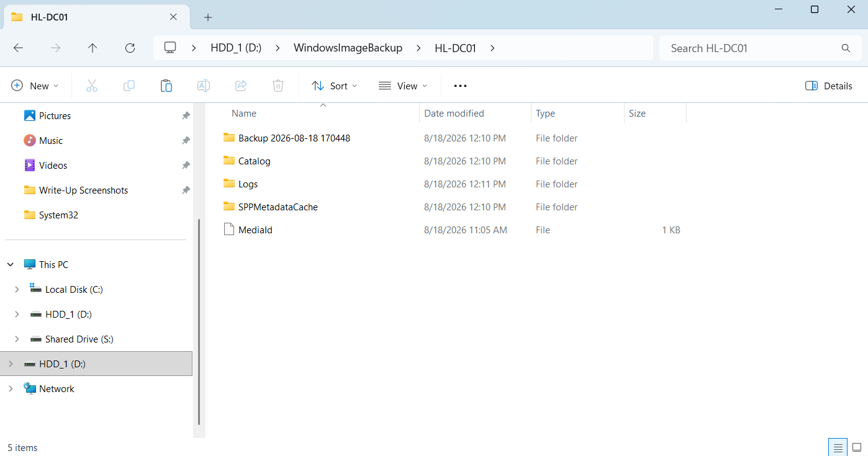Select the Backup 2026-08-18 170448 folder
The image size is (868, 456).
pyautogui.click(x=294, y=138)
